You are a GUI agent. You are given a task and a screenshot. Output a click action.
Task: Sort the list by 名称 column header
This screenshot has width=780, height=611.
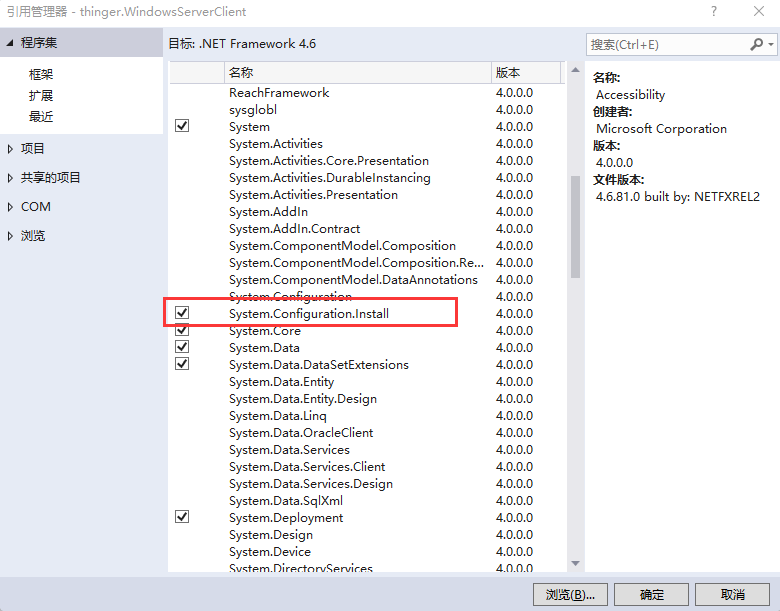click(358, 73)
